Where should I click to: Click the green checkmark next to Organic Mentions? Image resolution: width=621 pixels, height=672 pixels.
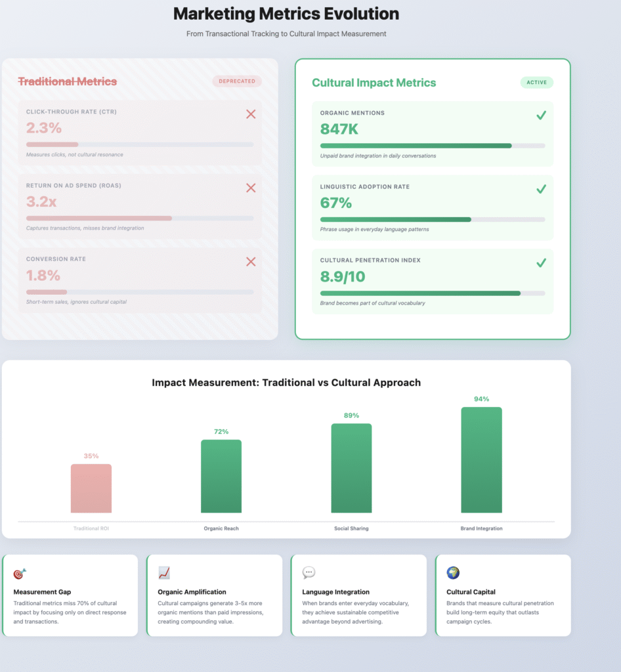click(x=541, y=115)
